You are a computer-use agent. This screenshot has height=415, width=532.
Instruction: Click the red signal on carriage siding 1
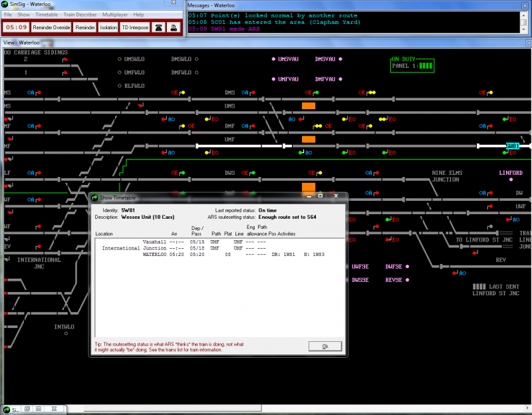65,73
